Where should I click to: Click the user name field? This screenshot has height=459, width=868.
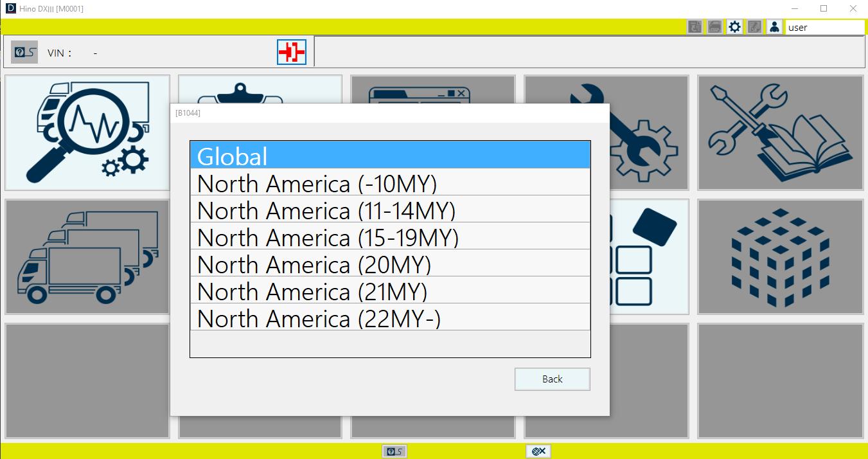[825, 27]
